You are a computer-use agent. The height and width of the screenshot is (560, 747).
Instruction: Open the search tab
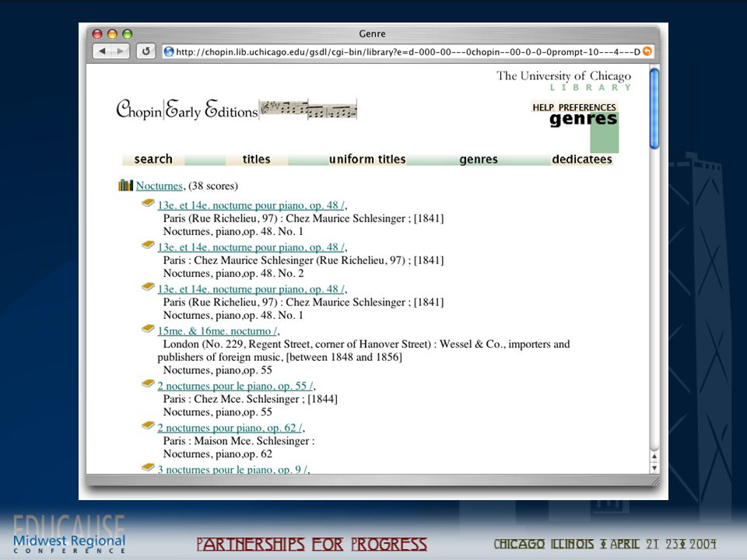point(153,159)
